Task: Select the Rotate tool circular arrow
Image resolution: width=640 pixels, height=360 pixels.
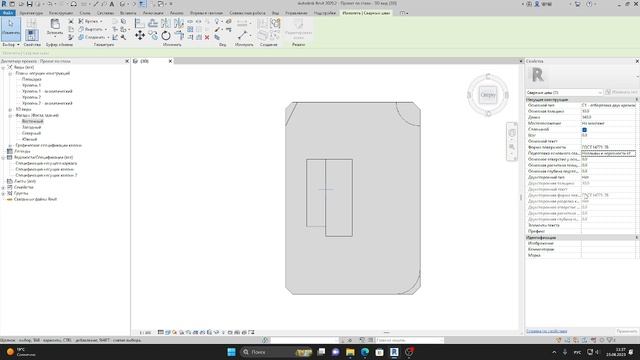Action: click(166, 36)
